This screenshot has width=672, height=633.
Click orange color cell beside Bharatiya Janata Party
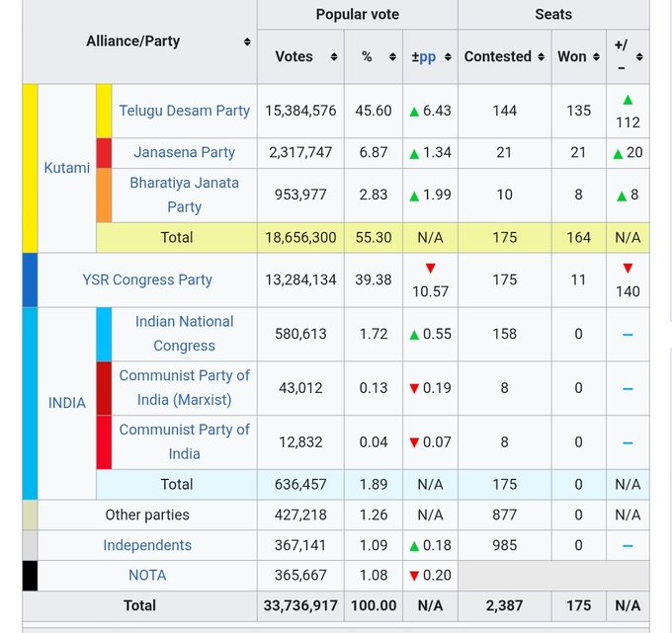tap(104, 196)
